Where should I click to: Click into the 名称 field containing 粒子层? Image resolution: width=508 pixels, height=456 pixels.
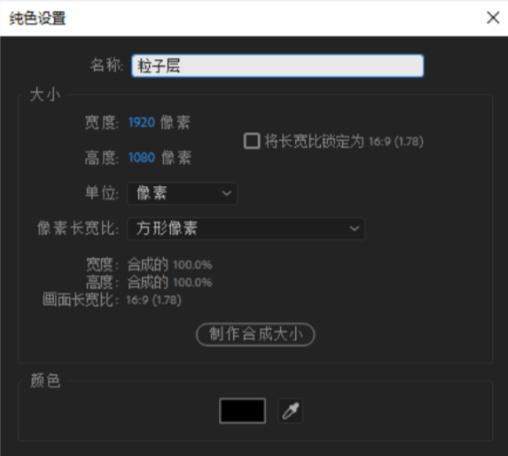pyautogui.click(x=277, y=66)
